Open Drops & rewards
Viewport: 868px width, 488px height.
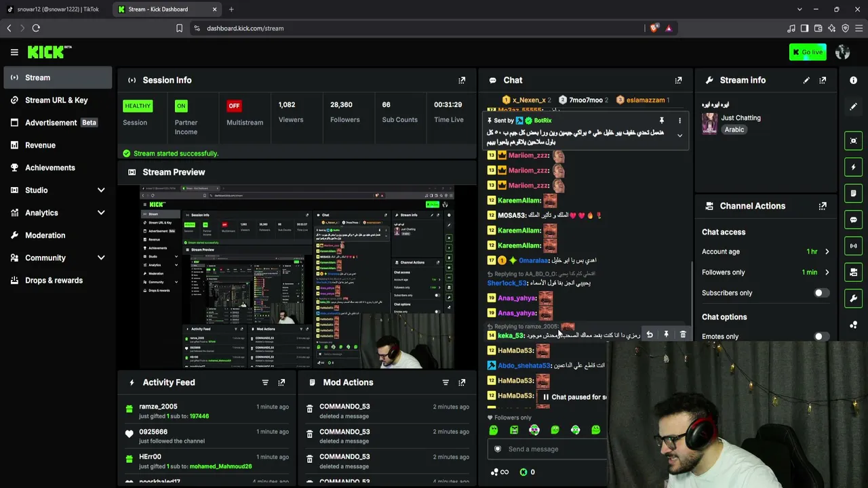coord(58,281)
